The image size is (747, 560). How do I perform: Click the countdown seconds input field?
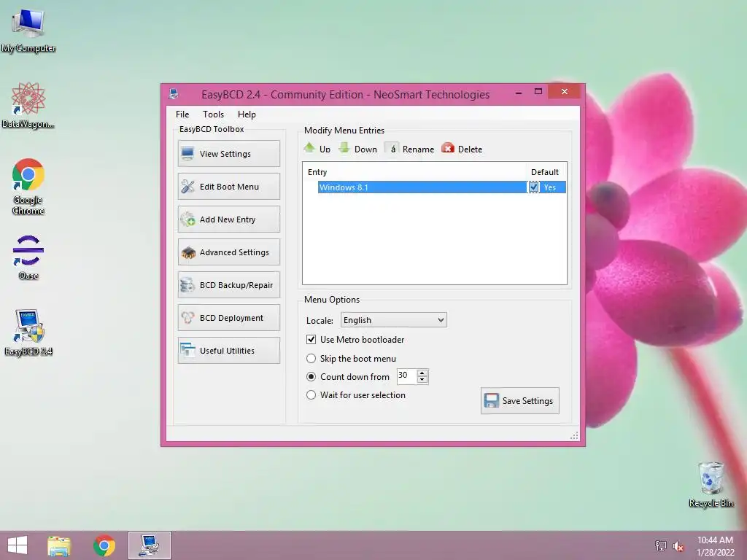pos(407,376)
